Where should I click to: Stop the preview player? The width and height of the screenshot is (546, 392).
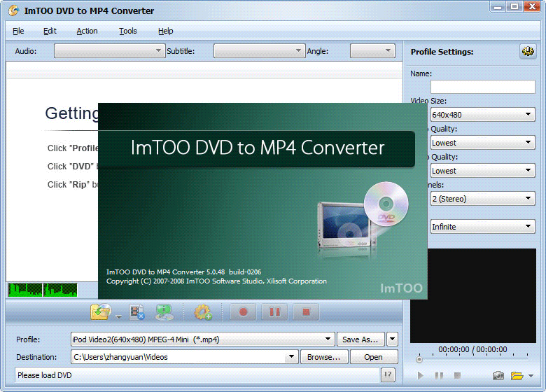[457, 375]
